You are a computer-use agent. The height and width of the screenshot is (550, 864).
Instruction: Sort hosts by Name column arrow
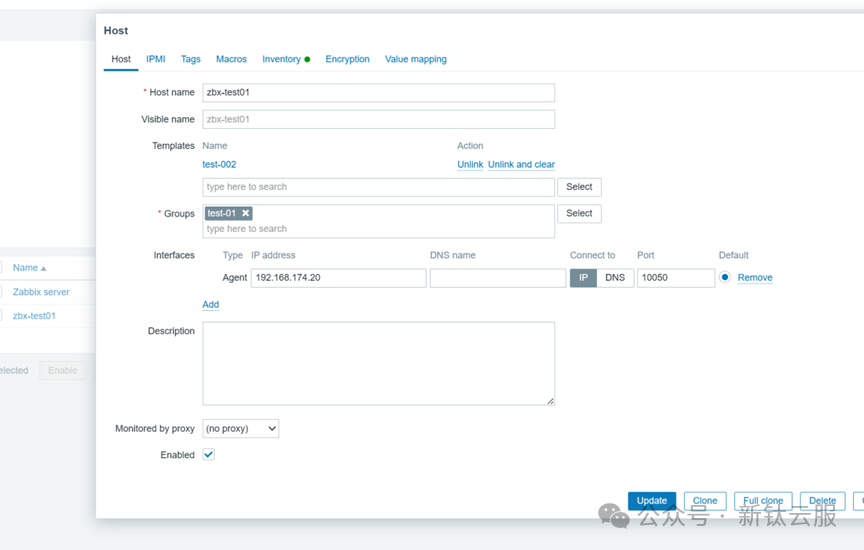coord(44,268)
